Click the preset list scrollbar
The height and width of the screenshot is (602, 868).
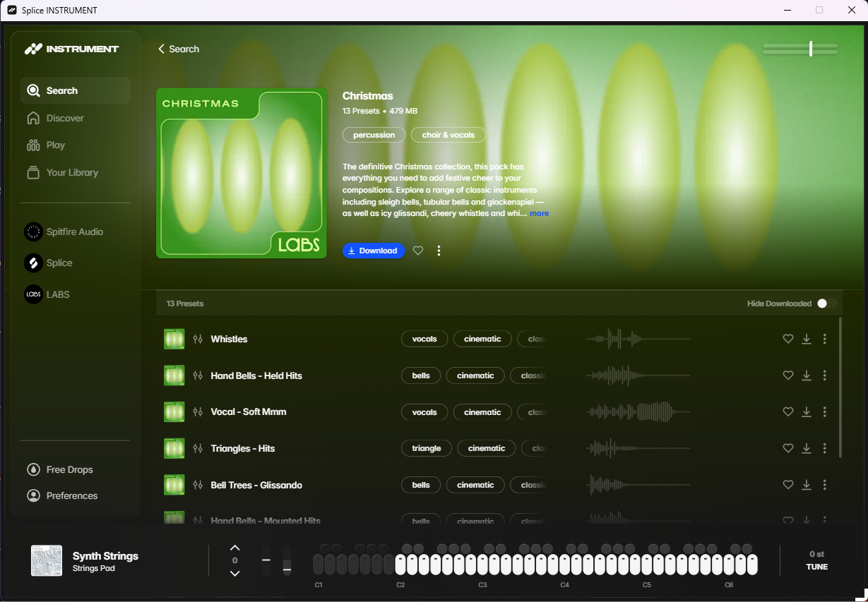840,387
